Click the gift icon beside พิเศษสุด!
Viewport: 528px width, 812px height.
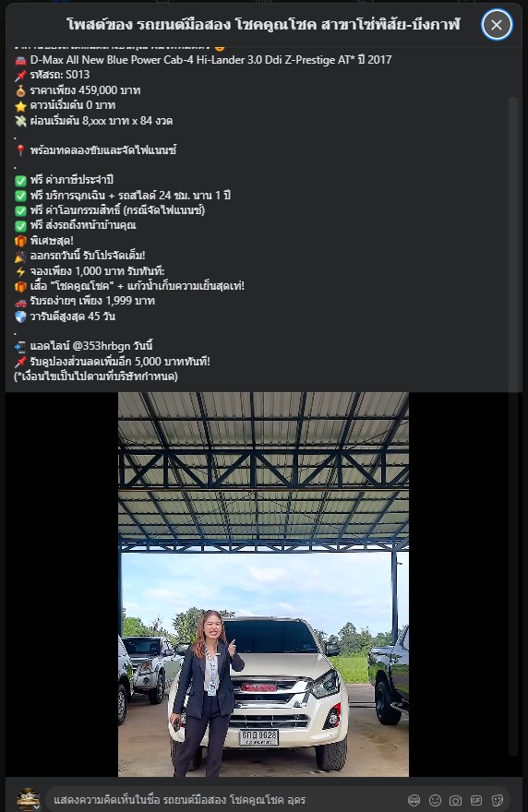(x=20, y=241)
